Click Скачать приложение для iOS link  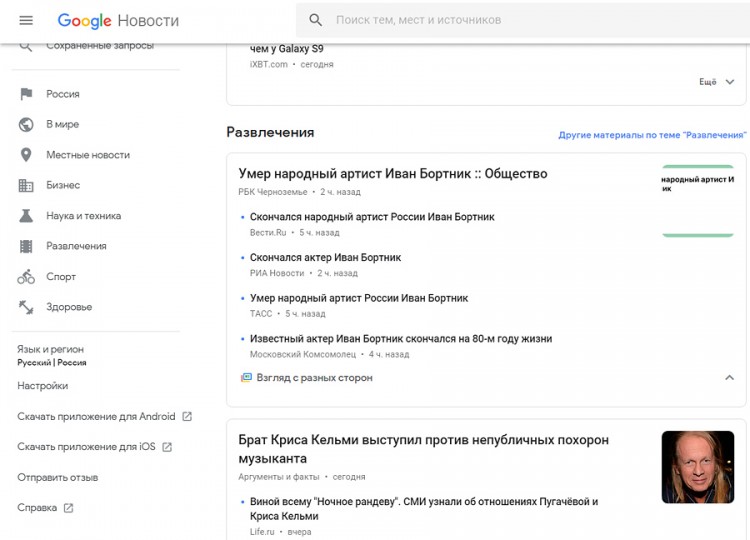pos(86,447)
